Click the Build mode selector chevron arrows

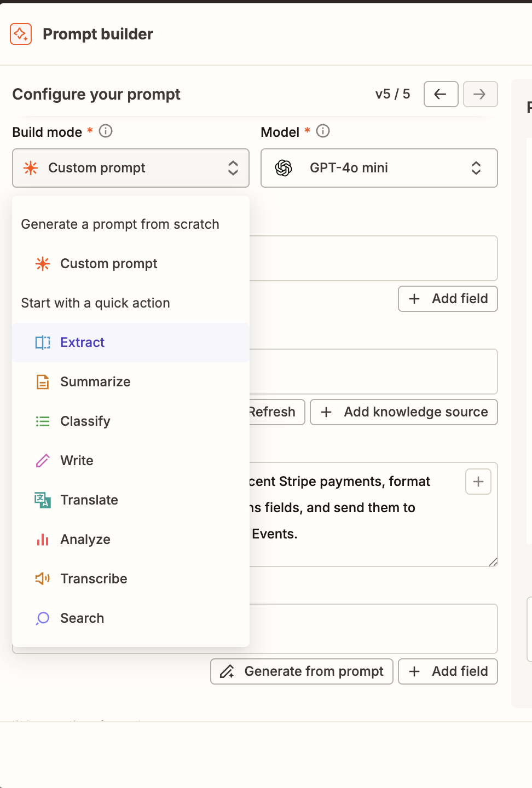point(233,168)
